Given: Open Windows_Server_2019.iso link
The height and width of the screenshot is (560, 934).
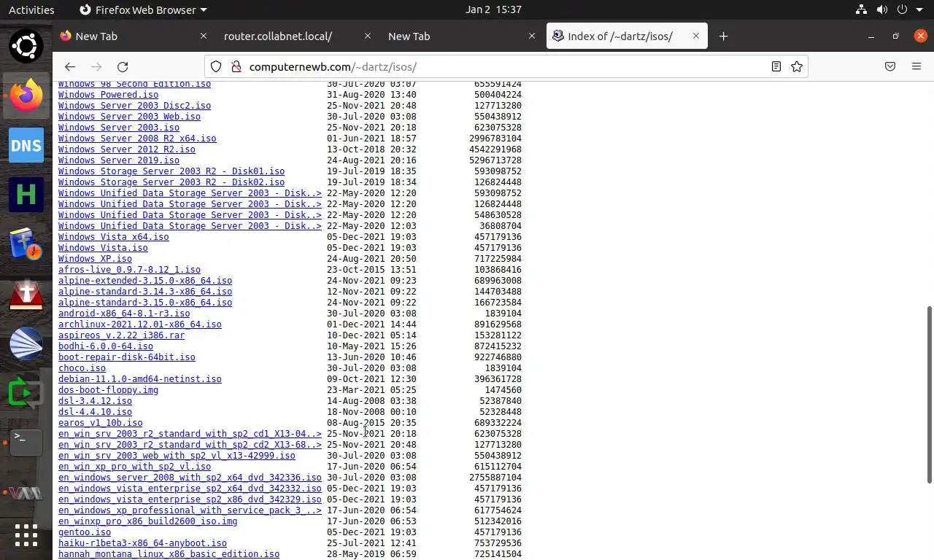Looking at the screenshot, I should (x=119, y=160).
